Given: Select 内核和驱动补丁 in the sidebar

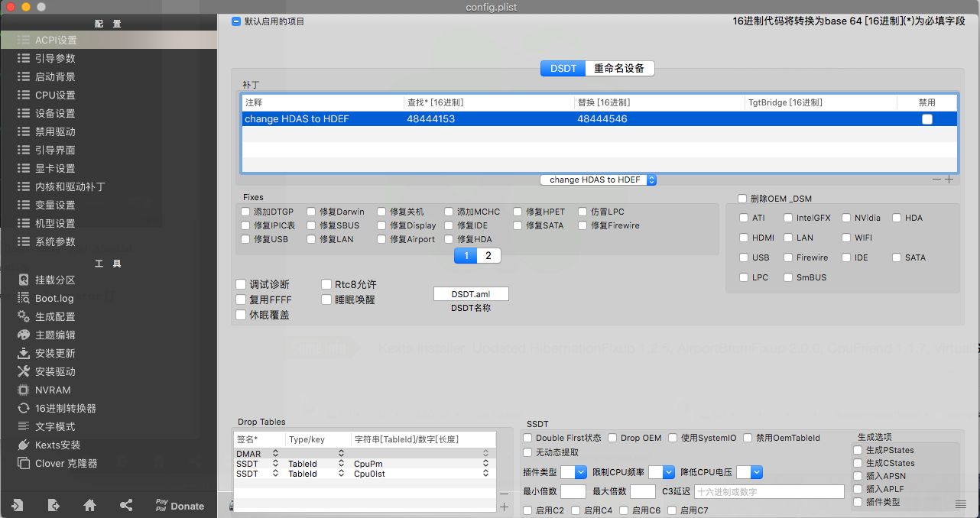Looking at the screenshot, I should pyautogui.click(x=70, y=186).
